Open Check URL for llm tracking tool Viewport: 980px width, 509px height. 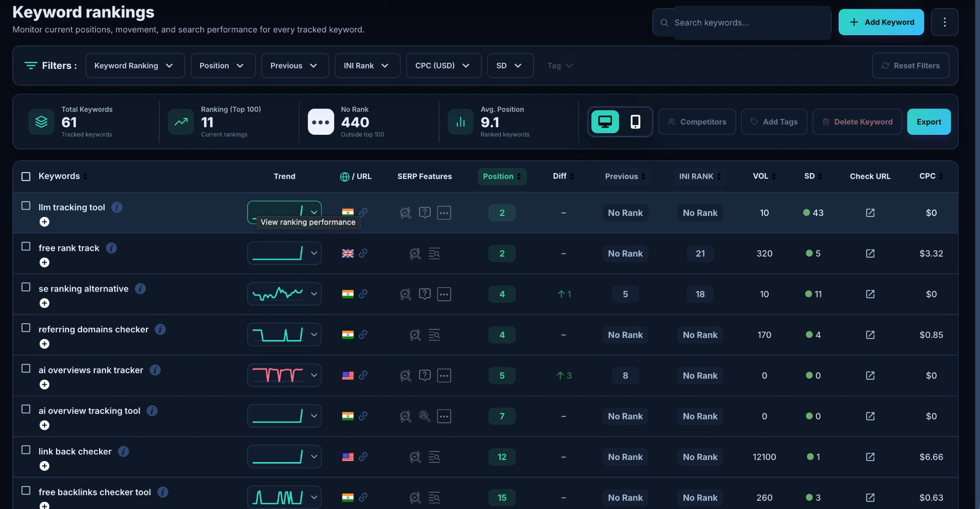(870, 213)
